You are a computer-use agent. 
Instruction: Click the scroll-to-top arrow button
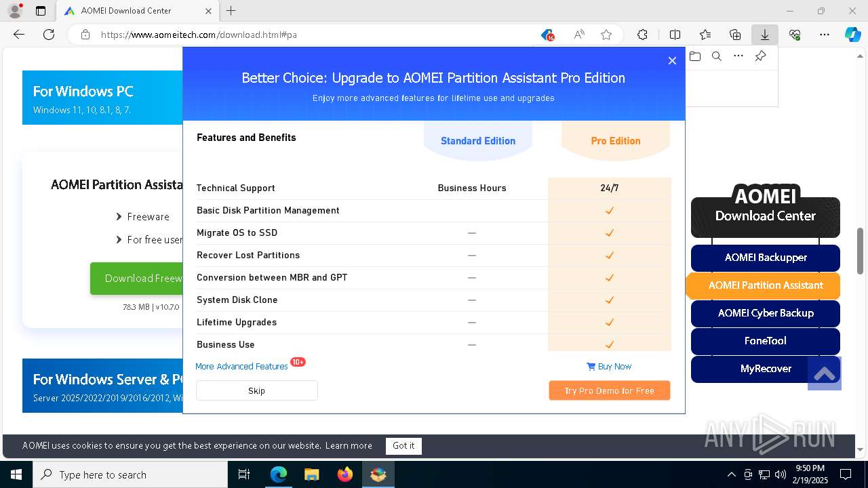coord(825,373)
